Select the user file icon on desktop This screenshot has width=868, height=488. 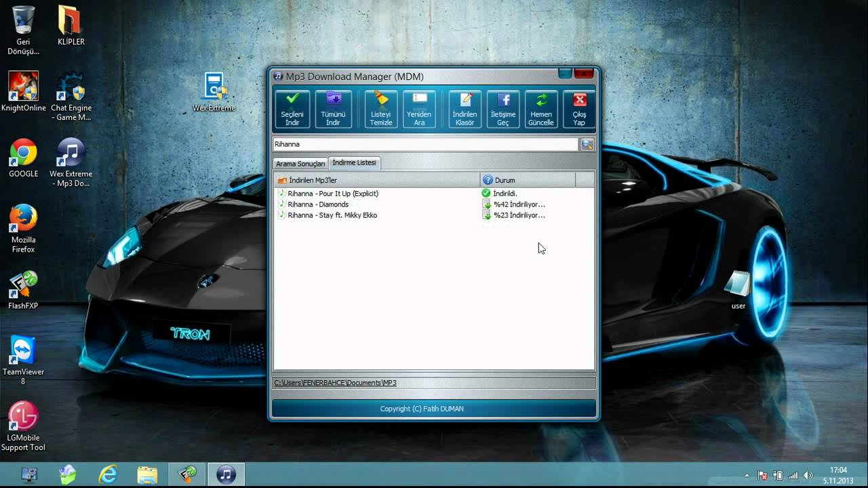pyautogui.click(x=738, y=290)
